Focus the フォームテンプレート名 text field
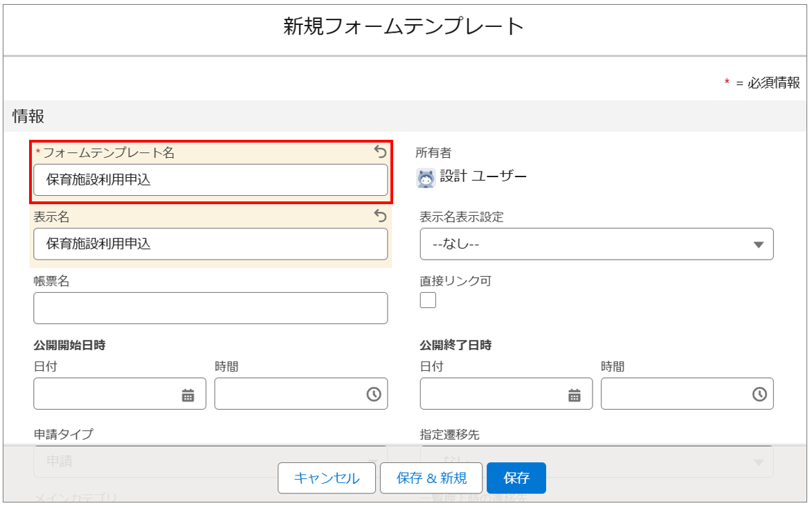This screenshot has height=508, width=812. pos(210,180)
